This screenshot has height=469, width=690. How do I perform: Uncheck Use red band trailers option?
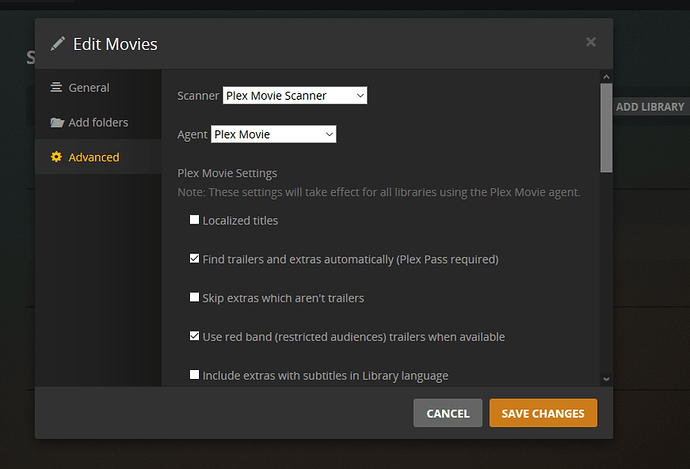tap(194, 336)
